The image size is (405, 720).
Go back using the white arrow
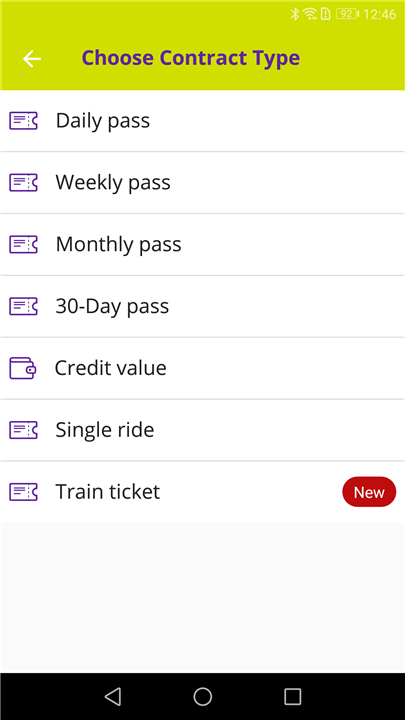(x=32, y=58)
